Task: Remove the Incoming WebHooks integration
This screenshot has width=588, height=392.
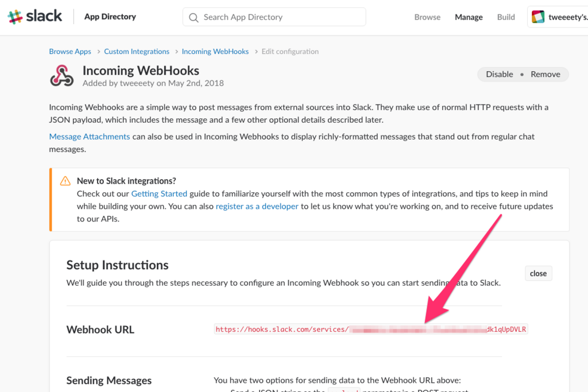Action: click(x=546, y=74)
